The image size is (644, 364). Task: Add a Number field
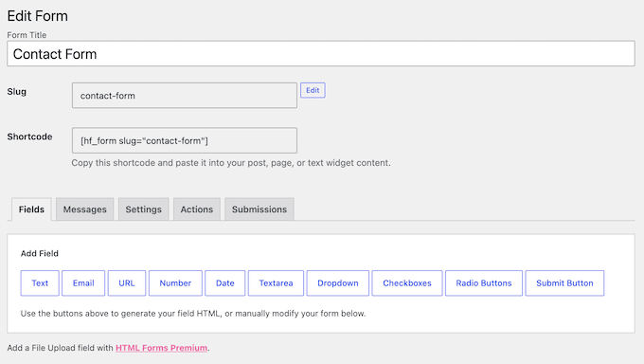175,283
